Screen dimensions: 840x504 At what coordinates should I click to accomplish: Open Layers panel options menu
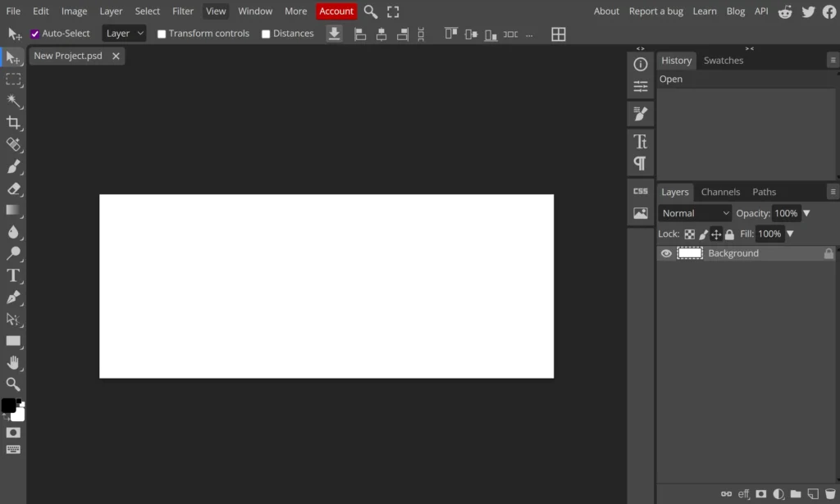(x=833, y=192)
